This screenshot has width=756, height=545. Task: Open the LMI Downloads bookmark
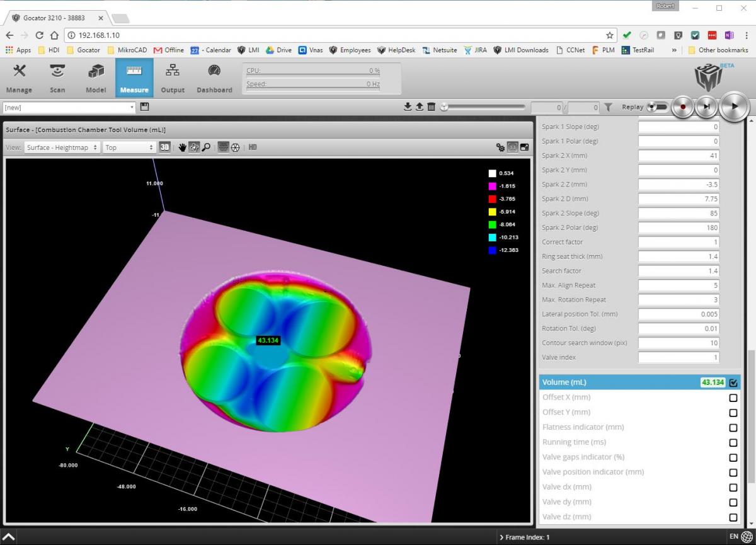[x=521, y=50]
